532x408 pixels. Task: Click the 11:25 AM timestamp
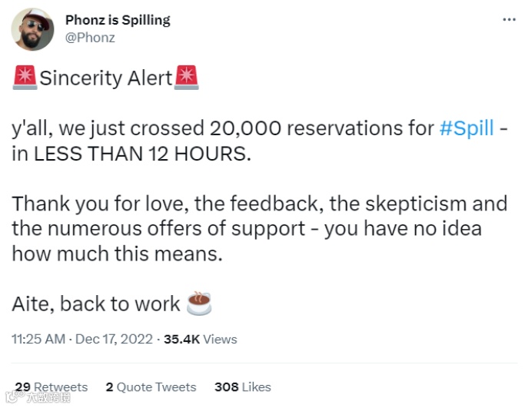[x=38, y=339]
